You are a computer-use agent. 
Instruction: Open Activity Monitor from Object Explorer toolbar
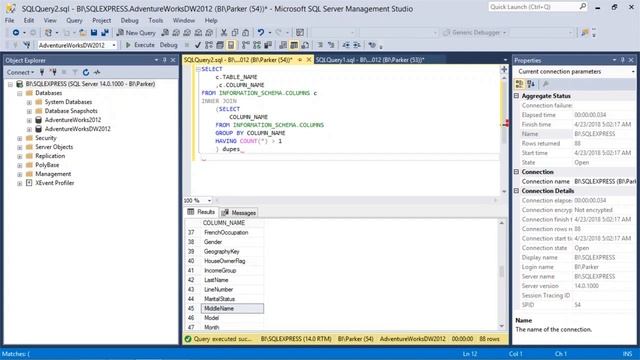[97, 72]
